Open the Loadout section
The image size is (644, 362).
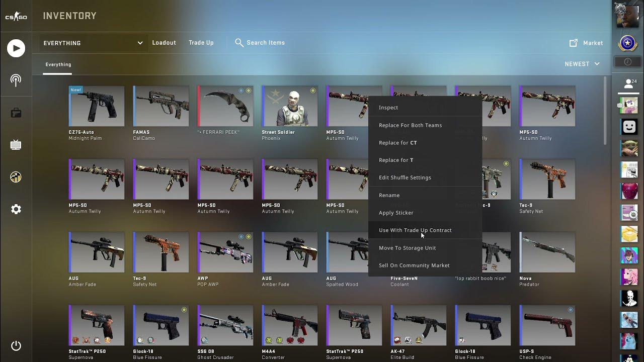tap(164, 43)
